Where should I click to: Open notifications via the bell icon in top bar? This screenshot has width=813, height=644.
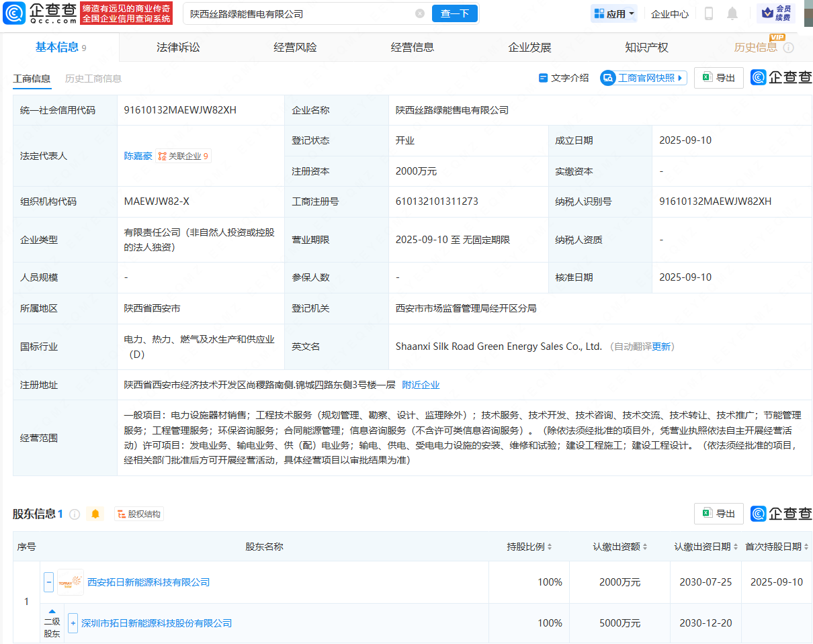[x=732, y=13]
